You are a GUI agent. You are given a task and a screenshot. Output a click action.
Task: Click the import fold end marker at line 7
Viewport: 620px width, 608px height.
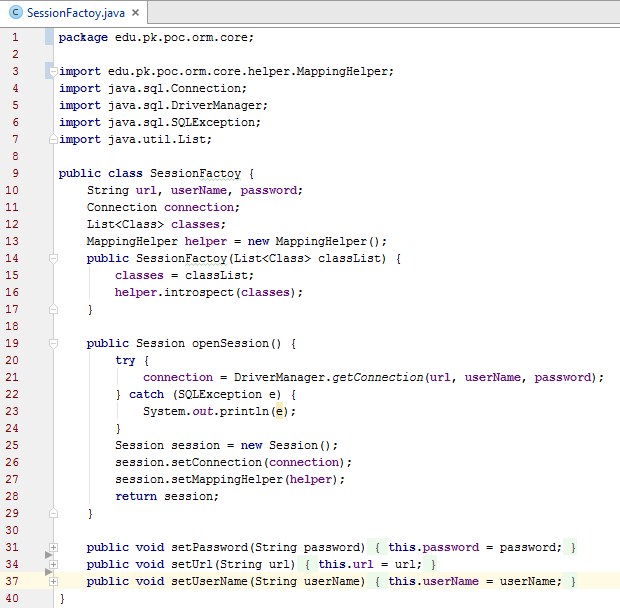(53, 139)
